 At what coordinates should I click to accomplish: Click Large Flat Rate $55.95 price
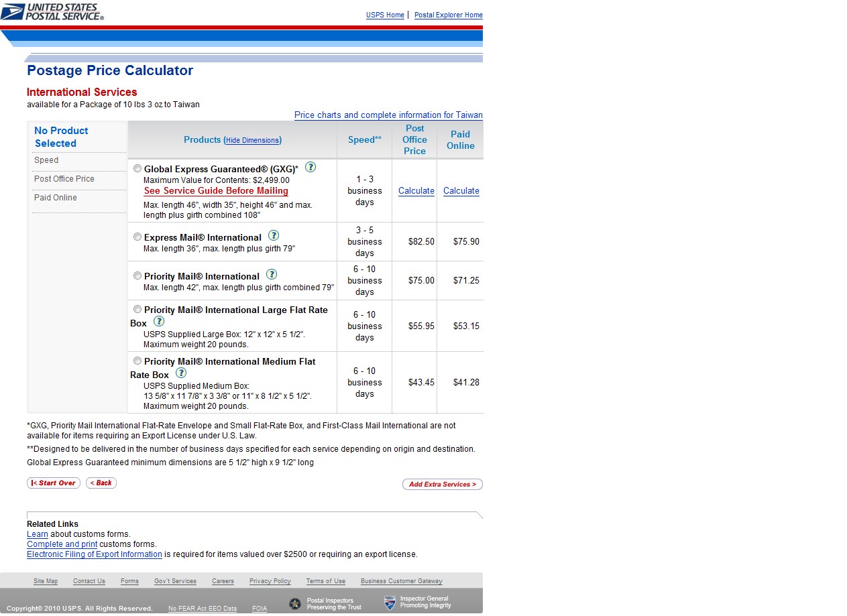pyautogui.click(x=421, y=326)
